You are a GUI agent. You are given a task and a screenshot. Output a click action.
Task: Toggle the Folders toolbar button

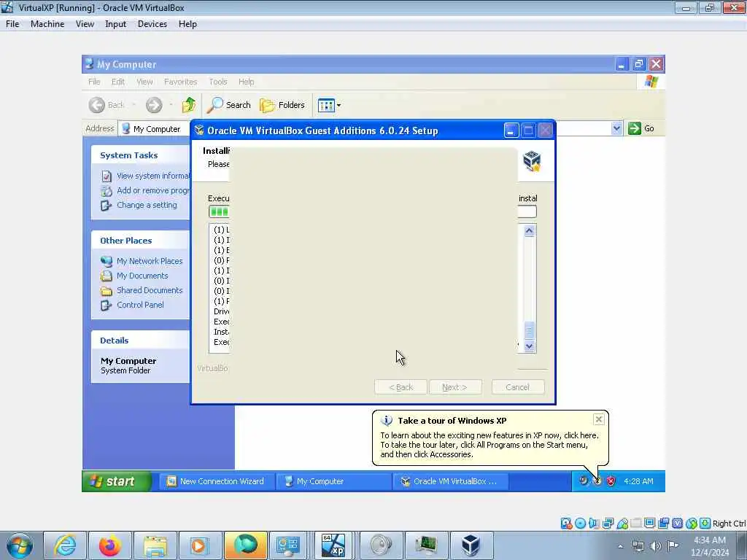pyautogui.click(x=282, y=105)
